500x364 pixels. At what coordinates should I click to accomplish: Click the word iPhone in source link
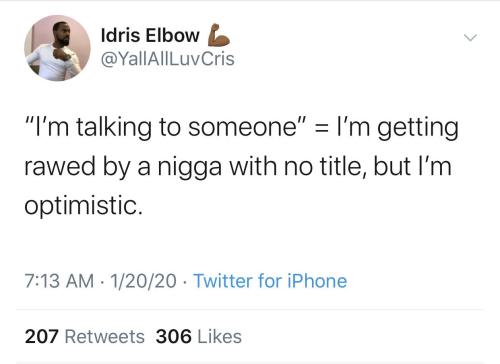pyautogui.click(x=317, y=281)
